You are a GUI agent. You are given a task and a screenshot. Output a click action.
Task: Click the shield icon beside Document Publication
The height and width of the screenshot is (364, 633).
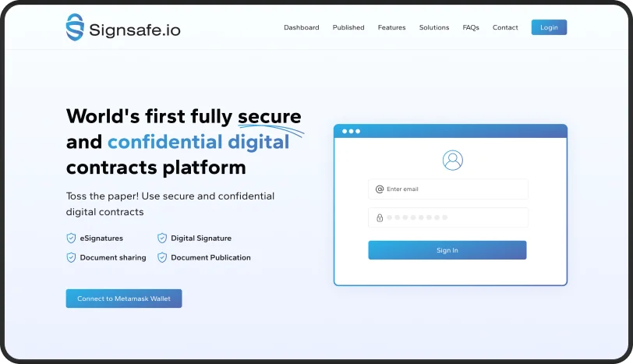coord(162,257)
